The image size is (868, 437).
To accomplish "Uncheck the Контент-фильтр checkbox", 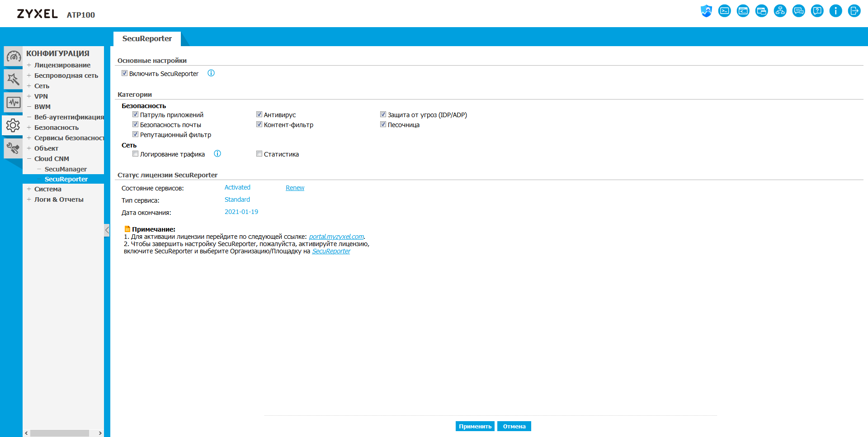I will click(x=259, y=124).
